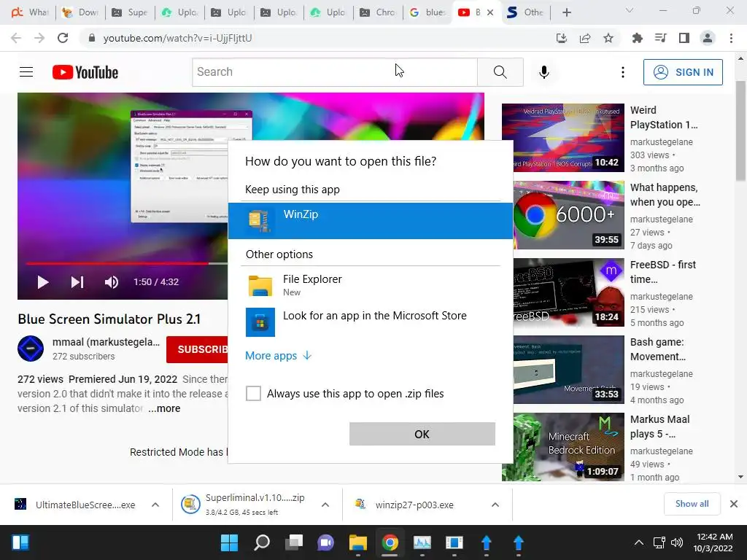Seek on the video progress bar
This screenshot has width=747, height=560.
click(126, 263)
